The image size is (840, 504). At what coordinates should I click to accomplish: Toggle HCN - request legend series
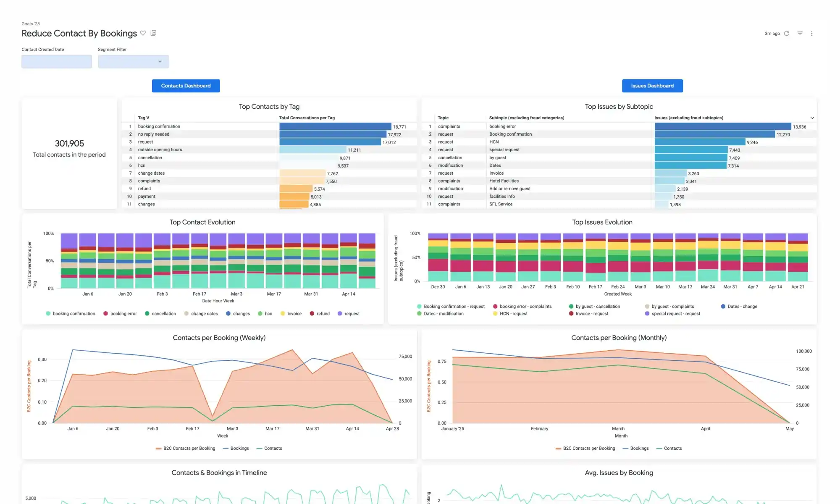click(513, 314)
